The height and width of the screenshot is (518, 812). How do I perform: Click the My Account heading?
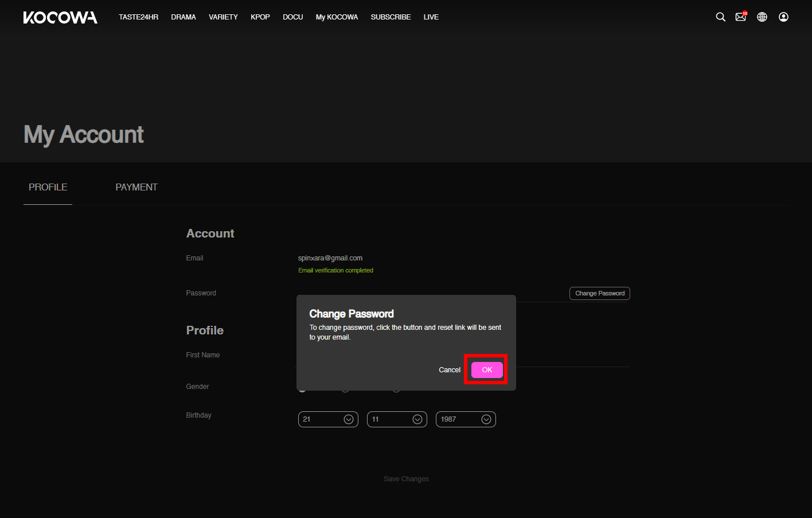pos(84,135)
